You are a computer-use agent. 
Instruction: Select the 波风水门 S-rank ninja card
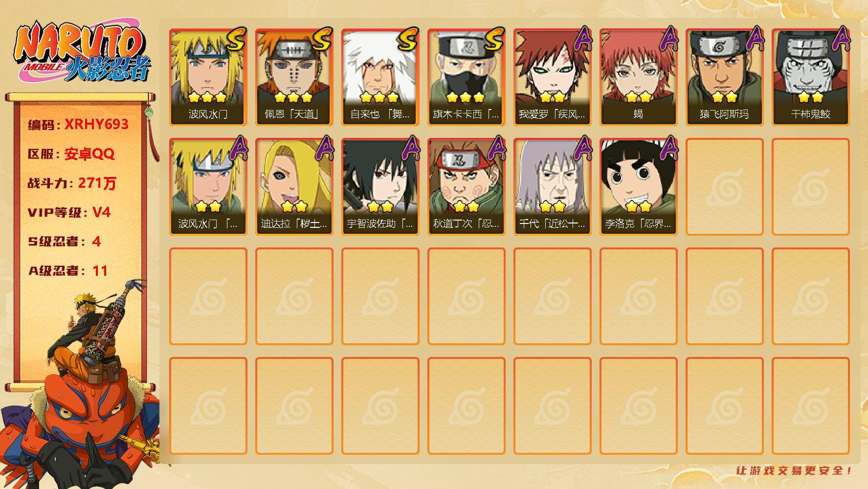coord(208,77)
